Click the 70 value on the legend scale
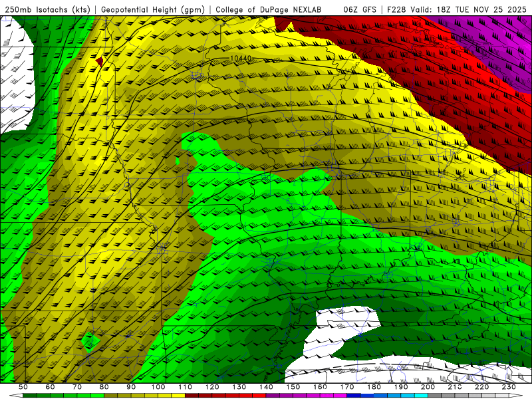This screenshot has height=399, width=532. pos(77,387)
